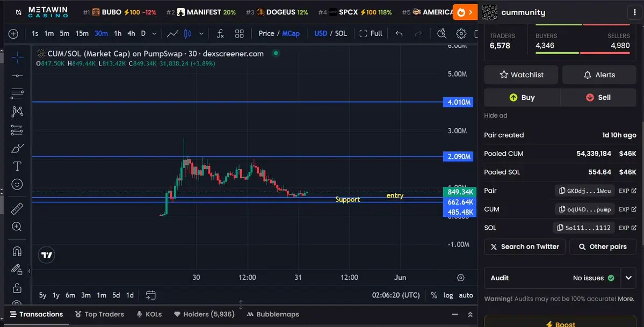Viewport: 644px width, 327px height.
Task: Expand the Transactions panel upward
Action: 471,315
